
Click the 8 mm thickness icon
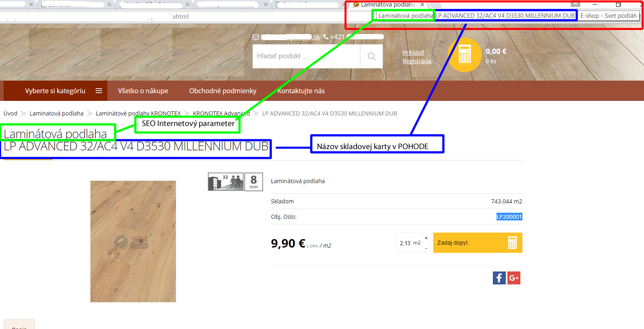(x=254, y=182)
